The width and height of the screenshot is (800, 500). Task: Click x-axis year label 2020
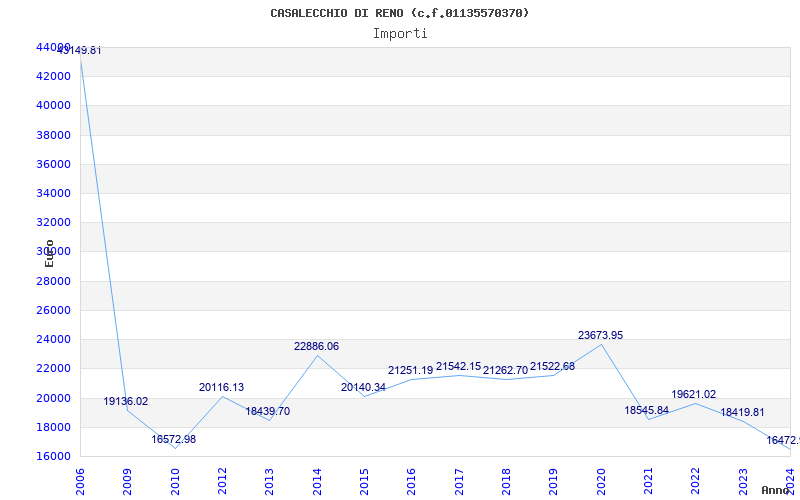click(x=601, y=482)
